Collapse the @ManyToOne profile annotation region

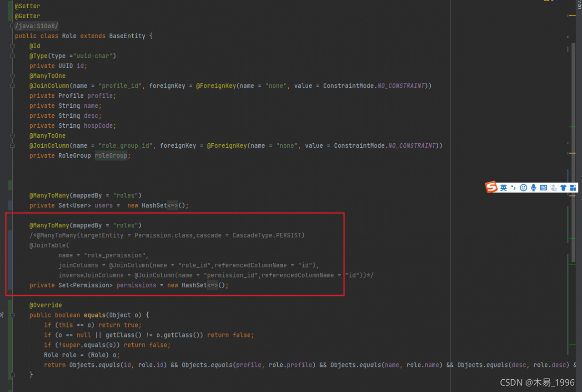click(x=12, y=75)
